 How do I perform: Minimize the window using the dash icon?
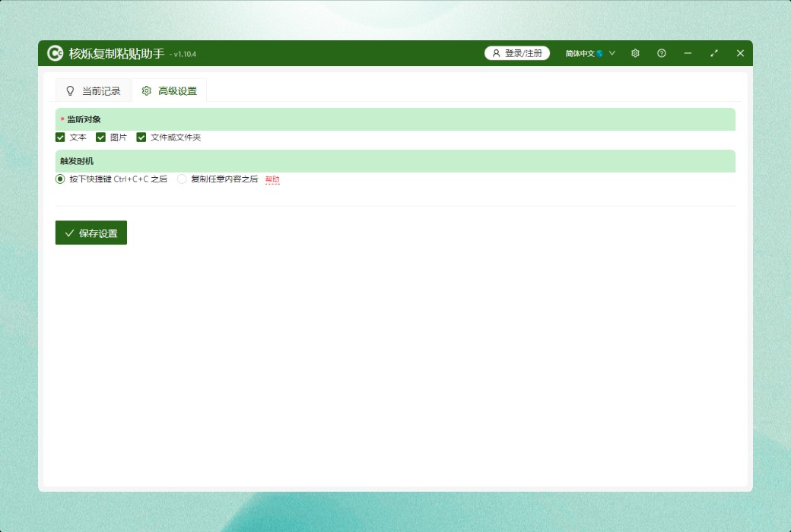pyautogui.click(x=688, y=53)
